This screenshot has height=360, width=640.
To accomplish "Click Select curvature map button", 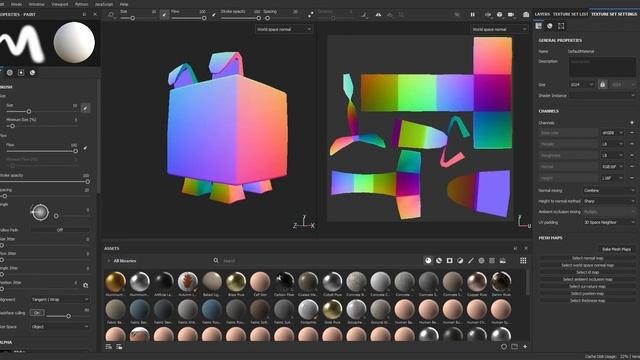I will click(x=587, y=287).
